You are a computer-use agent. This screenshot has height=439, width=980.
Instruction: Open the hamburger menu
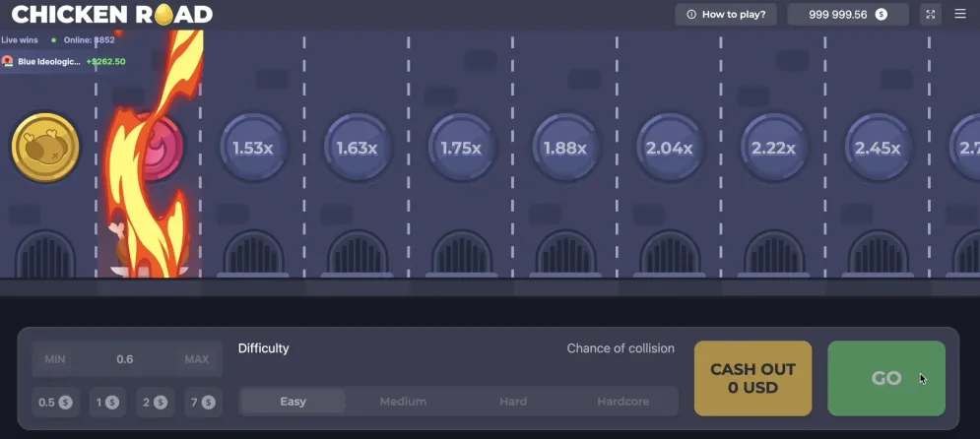tap(960, 14)
